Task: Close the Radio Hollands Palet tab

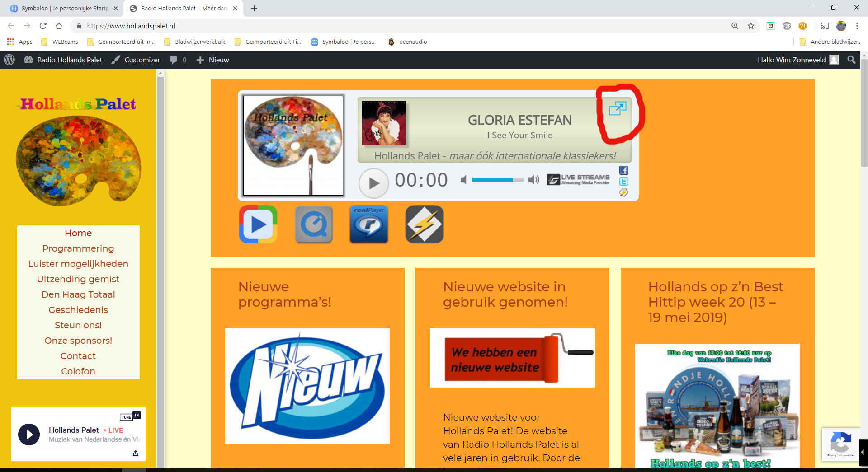Action: click(235, 8)
